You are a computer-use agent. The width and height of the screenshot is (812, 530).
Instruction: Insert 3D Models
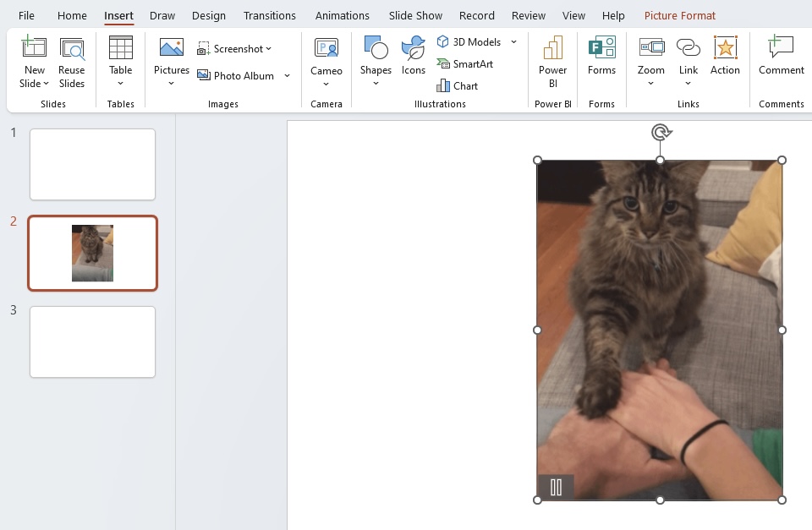469,42
